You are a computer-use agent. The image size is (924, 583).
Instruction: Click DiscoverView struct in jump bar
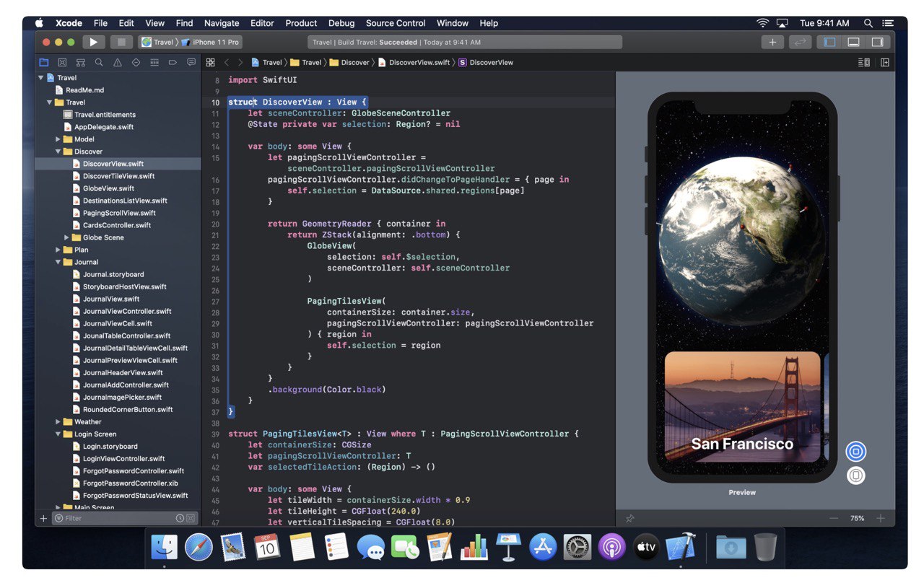[486, 63]
